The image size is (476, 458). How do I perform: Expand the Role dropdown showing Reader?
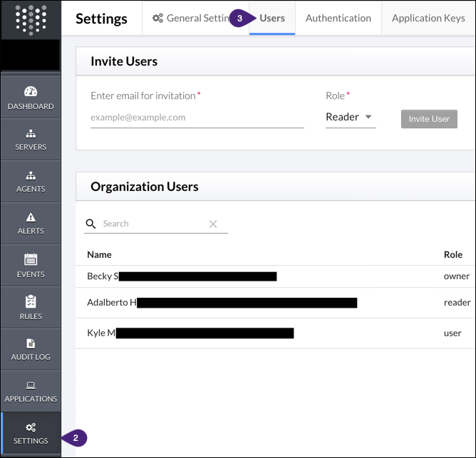pyautogui.click(x=350, y=117)
